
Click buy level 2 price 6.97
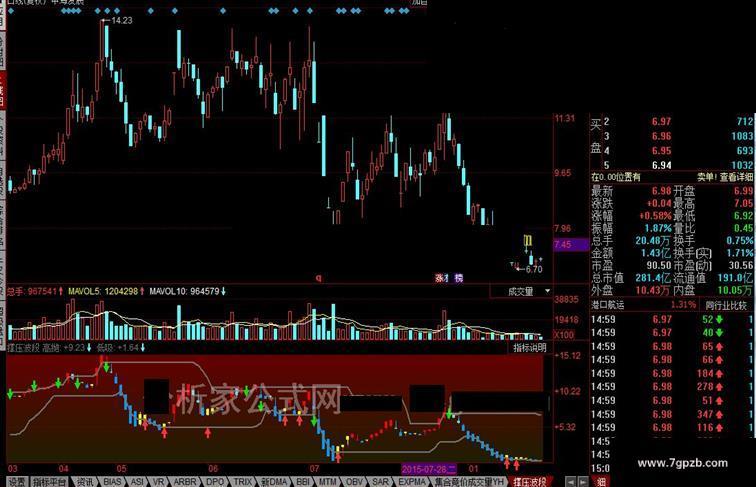point(661,122)
